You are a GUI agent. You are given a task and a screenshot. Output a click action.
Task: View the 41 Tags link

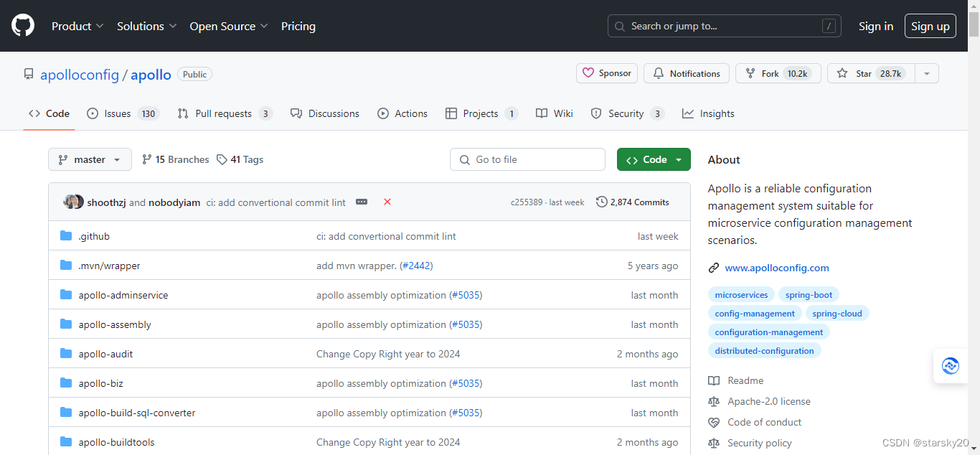tap(240, 159)
